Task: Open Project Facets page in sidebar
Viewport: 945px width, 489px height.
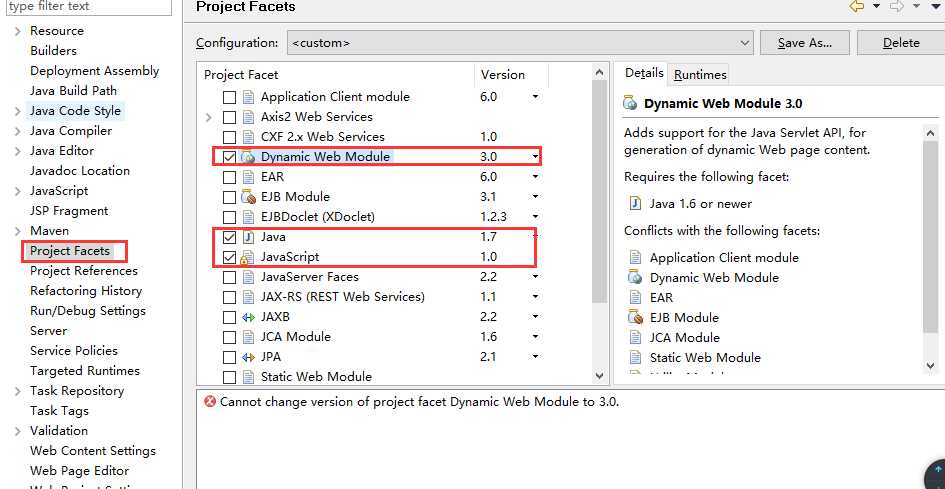Action: click(70, 251)
